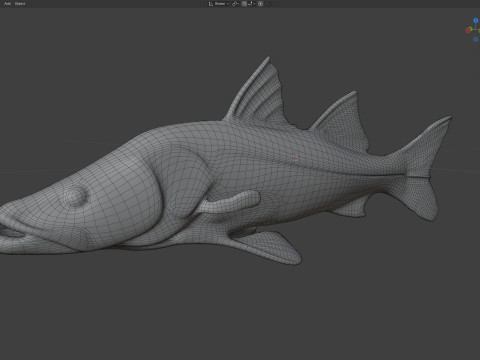Toggle proportional editing button

(261, 4)
